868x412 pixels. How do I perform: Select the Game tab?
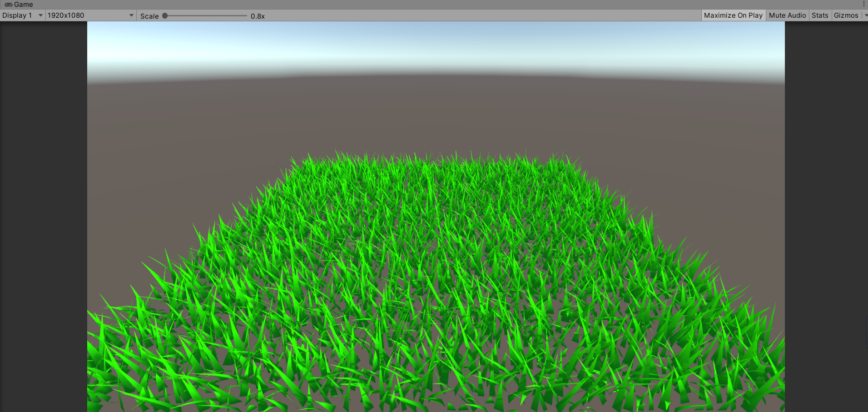tap(19, 5)
